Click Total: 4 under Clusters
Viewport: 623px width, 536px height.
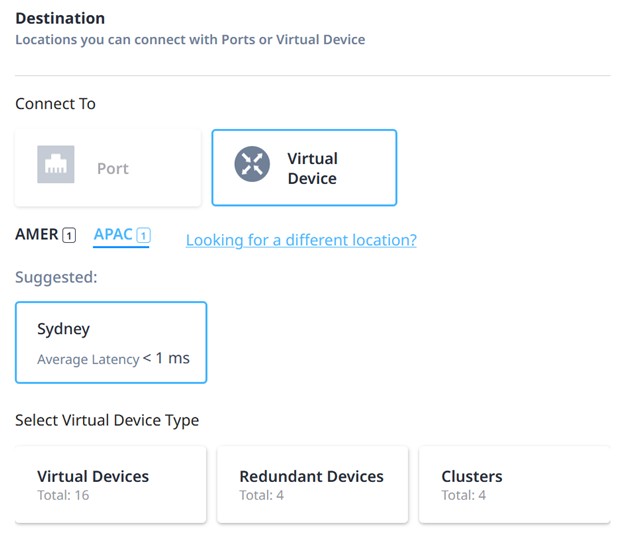click(x=464, y=495)
